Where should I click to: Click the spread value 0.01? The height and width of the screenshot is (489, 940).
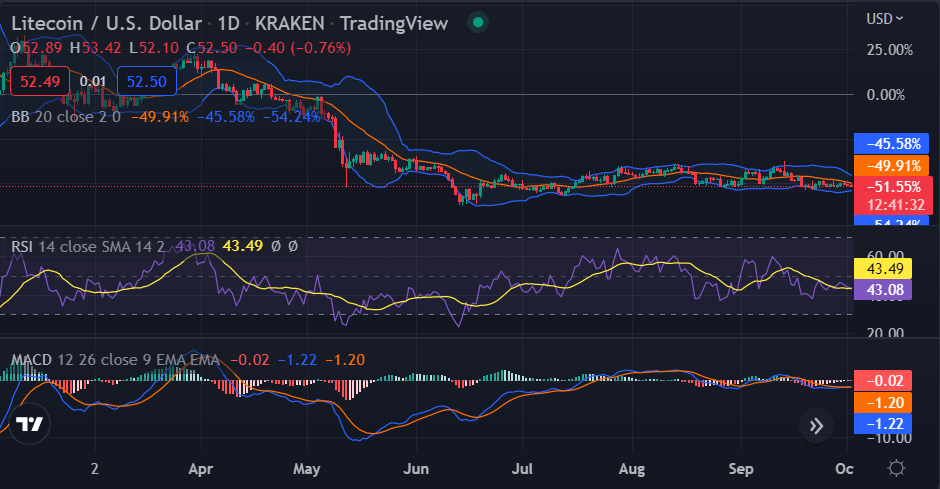[93, 82]
